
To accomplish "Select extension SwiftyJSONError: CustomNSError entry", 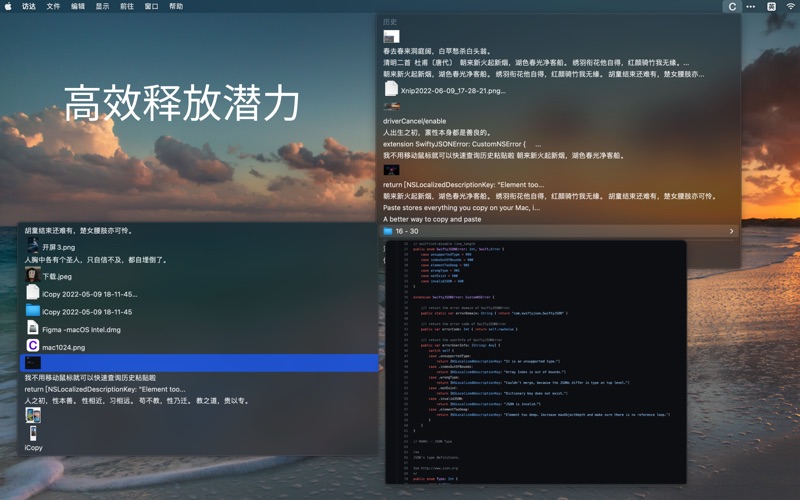I will click(x=462, y=144).
